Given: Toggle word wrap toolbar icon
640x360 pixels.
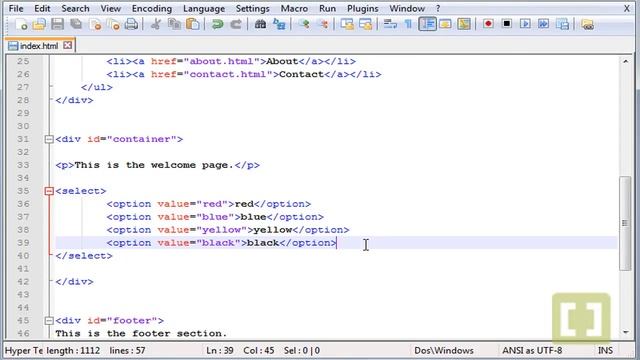Looking at the screenshot, I should coord(390,24).
